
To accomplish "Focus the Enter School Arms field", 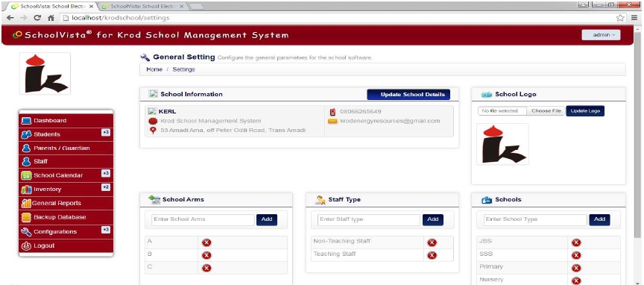I will [203, 219].
